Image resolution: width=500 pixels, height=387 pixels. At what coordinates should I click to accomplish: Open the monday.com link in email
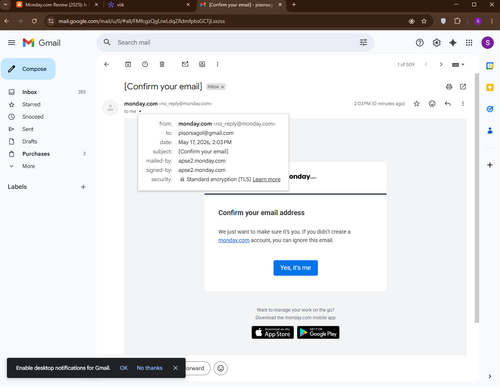pyautogui.click(x=234, y=240)
